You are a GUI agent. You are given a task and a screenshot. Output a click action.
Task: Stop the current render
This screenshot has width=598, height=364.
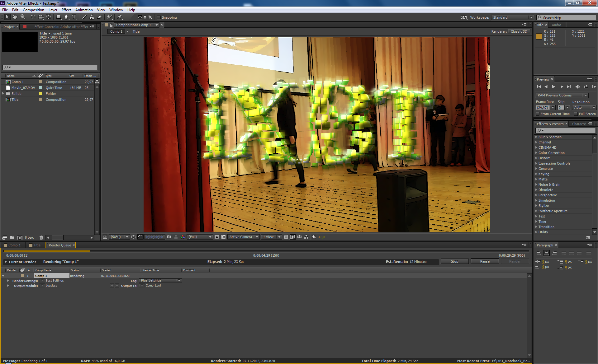tap(454, 261)
